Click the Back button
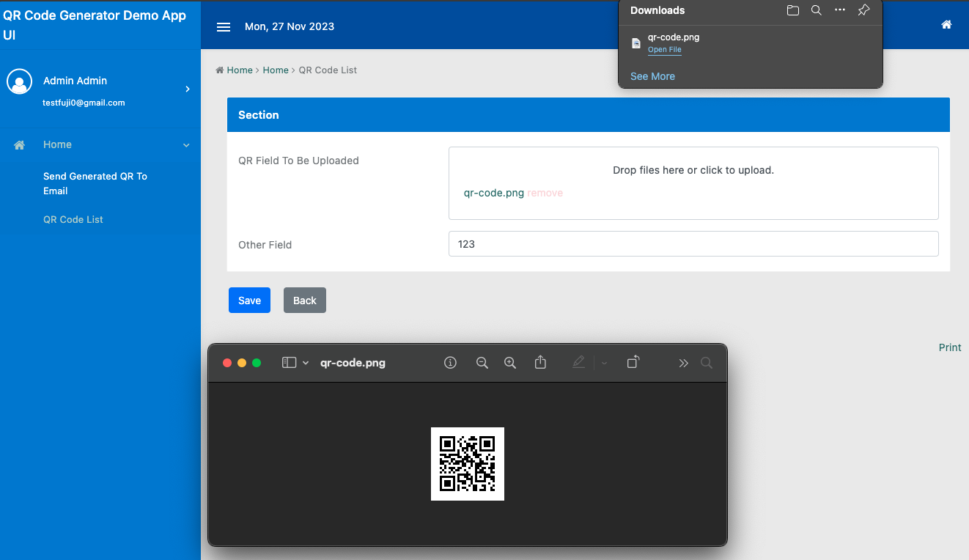Image resolution: width=969 pixels, height=560 pixels. (x=305, y=301)
